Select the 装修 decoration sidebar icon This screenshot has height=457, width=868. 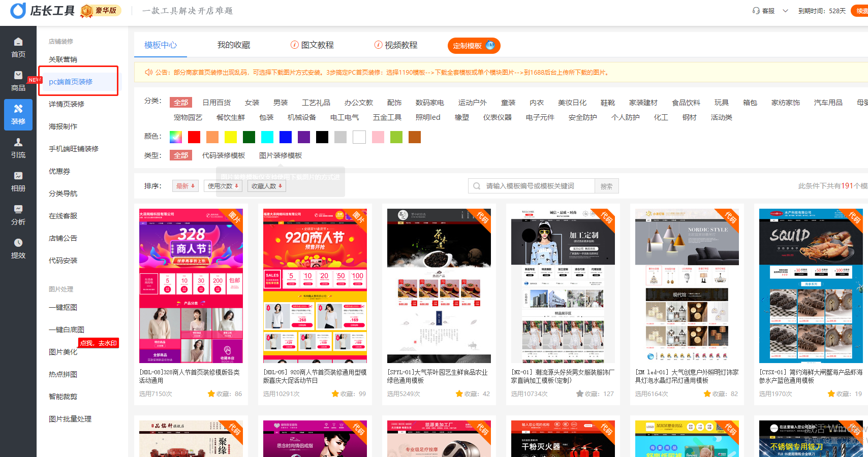pos(18,114)
